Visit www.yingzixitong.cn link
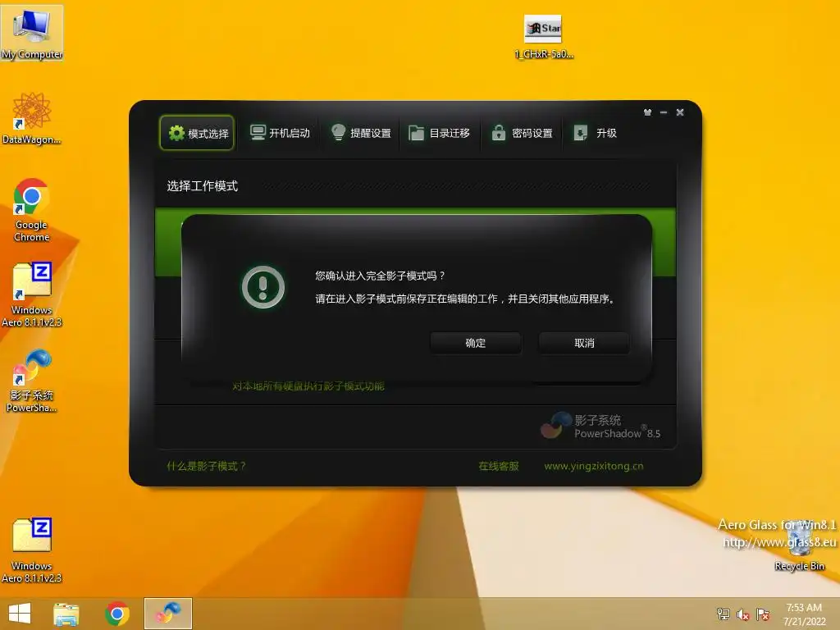 [594, 466]
